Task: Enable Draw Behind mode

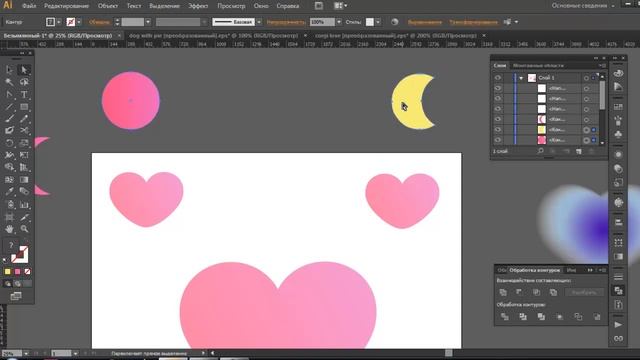Action: [x=18, y=284]
